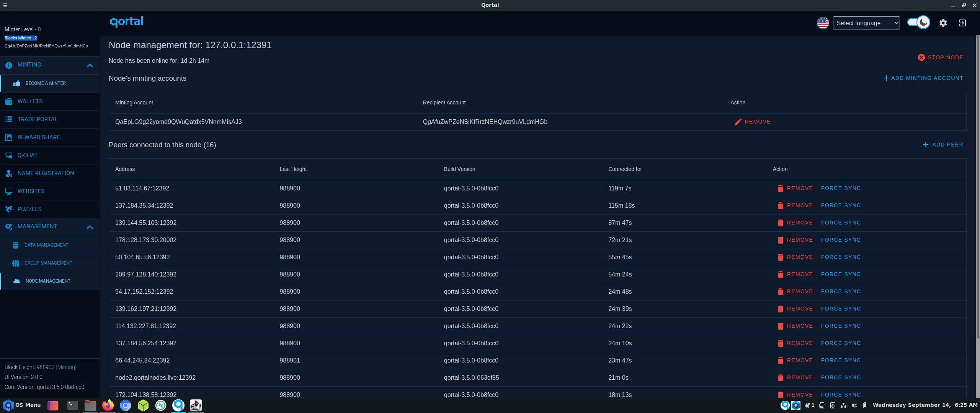Click trash icon for peer 114.132.227.81:12392
This screenshot has height=413, width=980.
coord(780,326)
